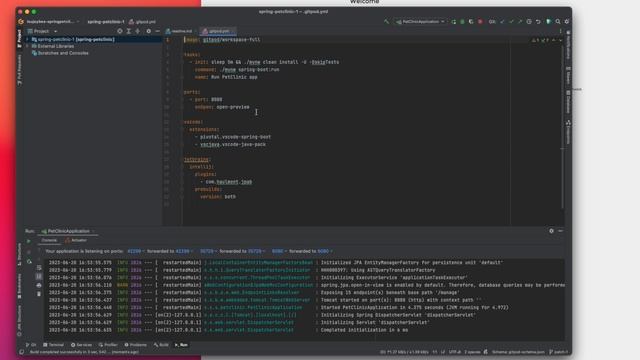Switch to the .gitpod.yml editor tab
Viewport: 640px width, 360px height.
[x=217, y=31]
